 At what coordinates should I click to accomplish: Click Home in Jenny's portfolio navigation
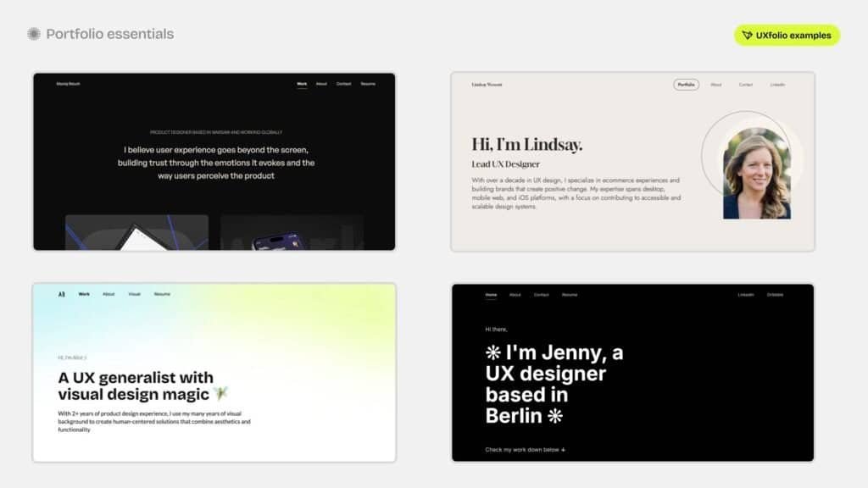tap(491, 295)
